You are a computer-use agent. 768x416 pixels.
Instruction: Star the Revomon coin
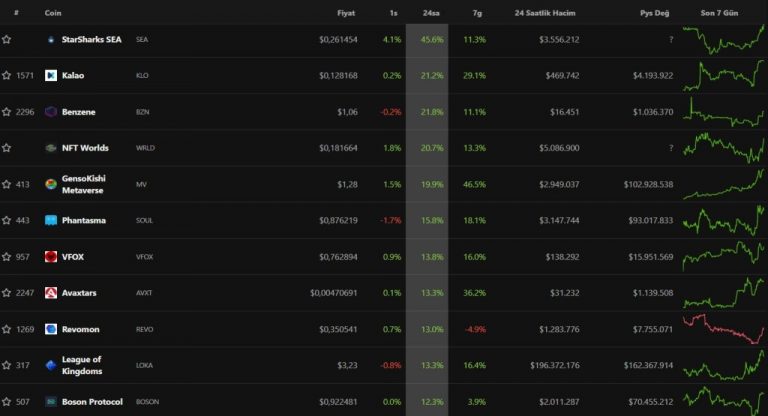coord(6,329)
